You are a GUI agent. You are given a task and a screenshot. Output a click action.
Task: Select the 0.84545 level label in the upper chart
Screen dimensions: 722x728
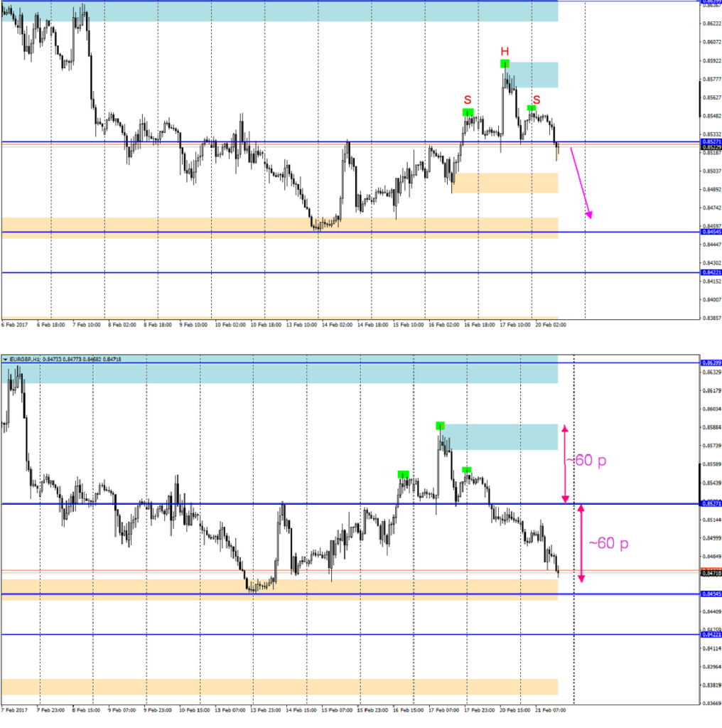pyautogui.click(x=711, y=232)
